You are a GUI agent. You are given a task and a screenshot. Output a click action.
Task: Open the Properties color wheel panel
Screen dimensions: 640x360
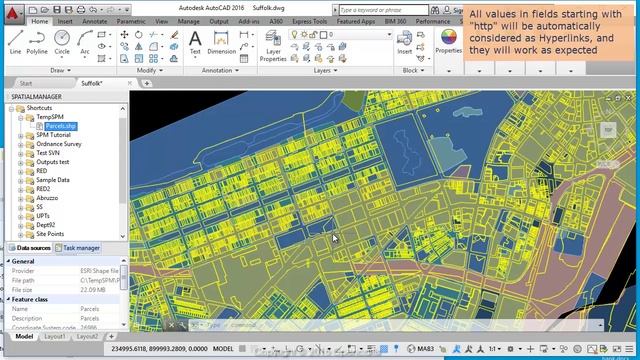pyautogui.click(x=448, y=42)
